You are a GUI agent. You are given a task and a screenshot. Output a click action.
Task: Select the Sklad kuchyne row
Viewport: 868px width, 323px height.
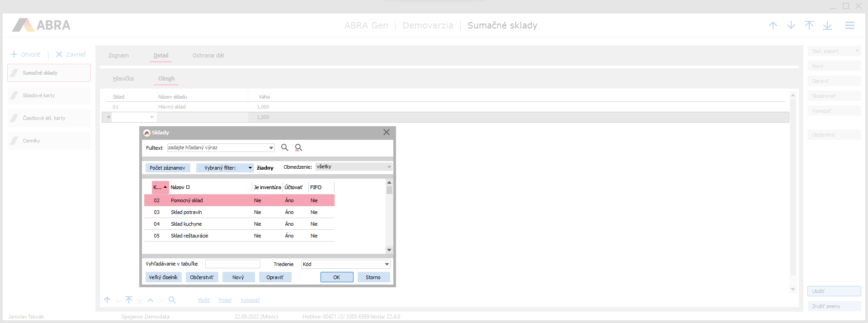[186, 224]
